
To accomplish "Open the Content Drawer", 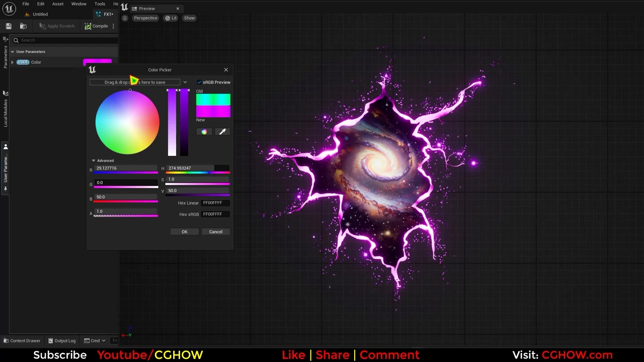I will click(22, 340).
